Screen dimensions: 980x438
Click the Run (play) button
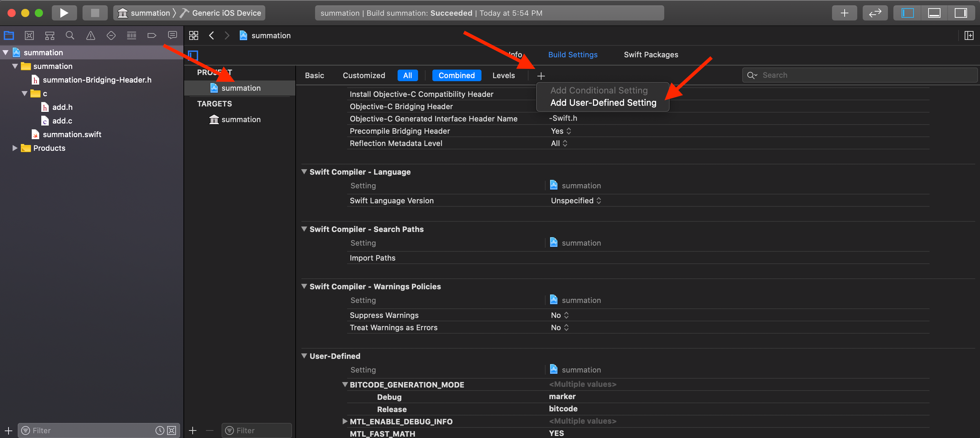(x=64, y=13)
